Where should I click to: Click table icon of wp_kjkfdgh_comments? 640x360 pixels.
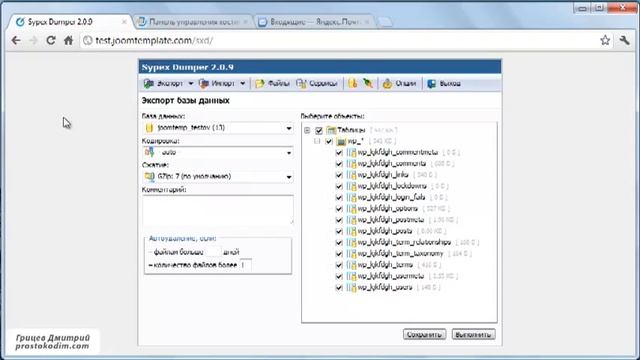pos(351,164)
